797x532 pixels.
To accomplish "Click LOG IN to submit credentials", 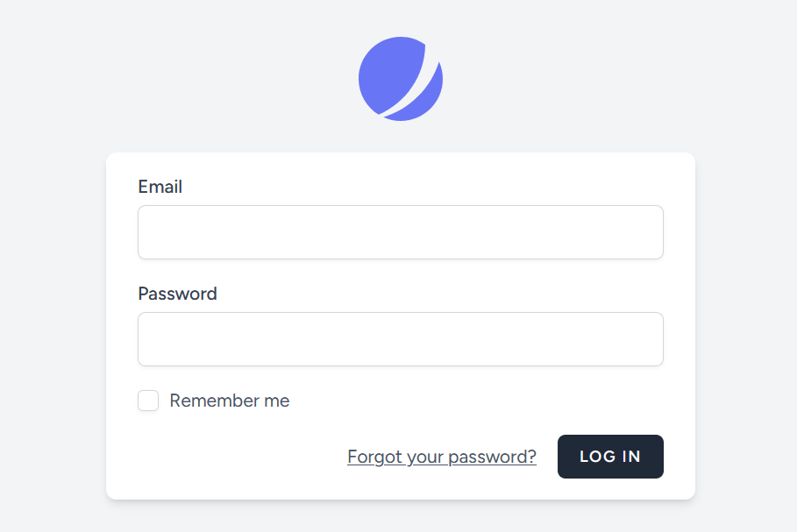I will click(610, 456).
